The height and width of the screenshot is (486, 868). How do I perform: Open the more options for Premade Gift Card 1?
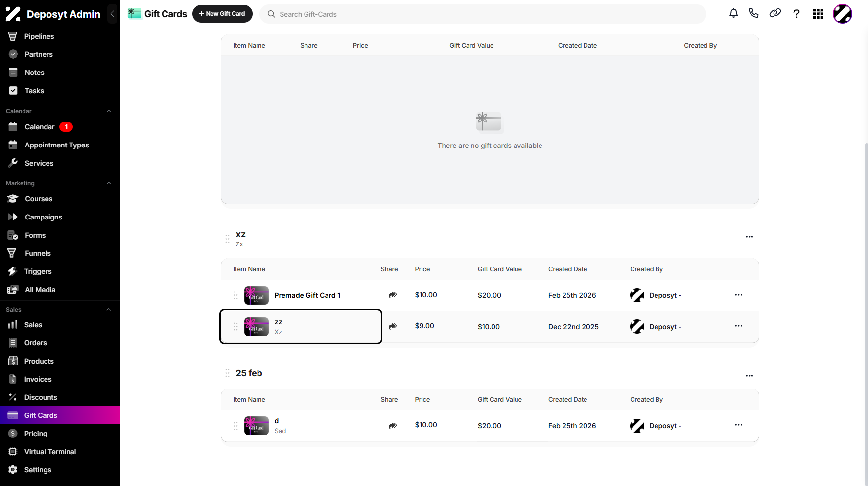tap(739, 295)
